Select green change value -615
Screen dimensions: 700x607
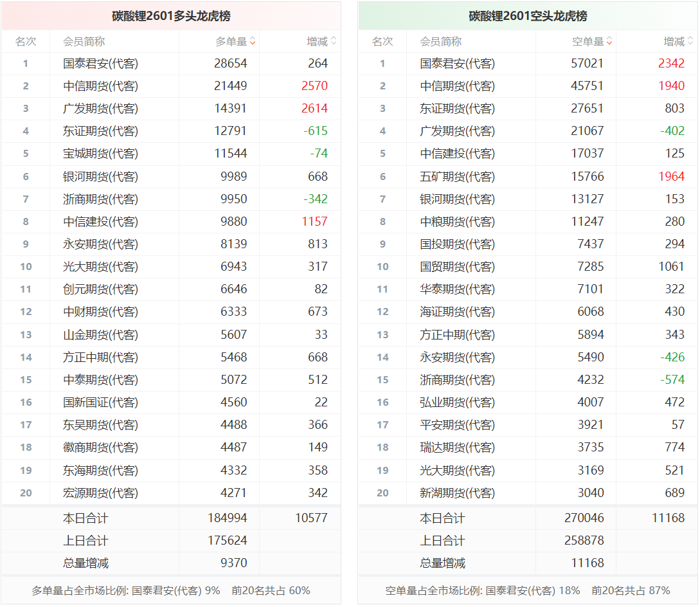[x=316, y=131]
